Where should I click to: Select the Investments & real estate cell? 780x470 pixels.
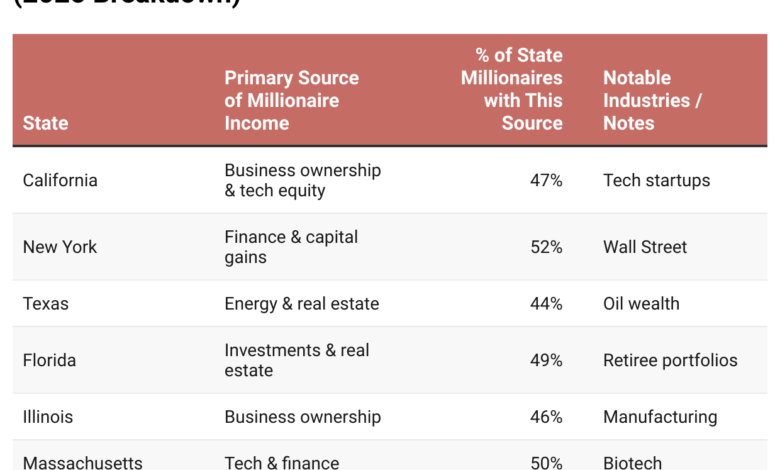(297, 360)
